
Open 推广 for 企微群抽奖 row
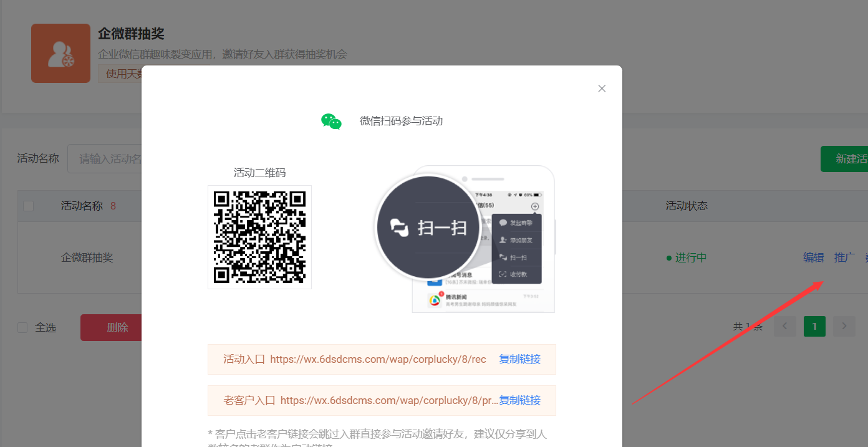coord(845,257)
